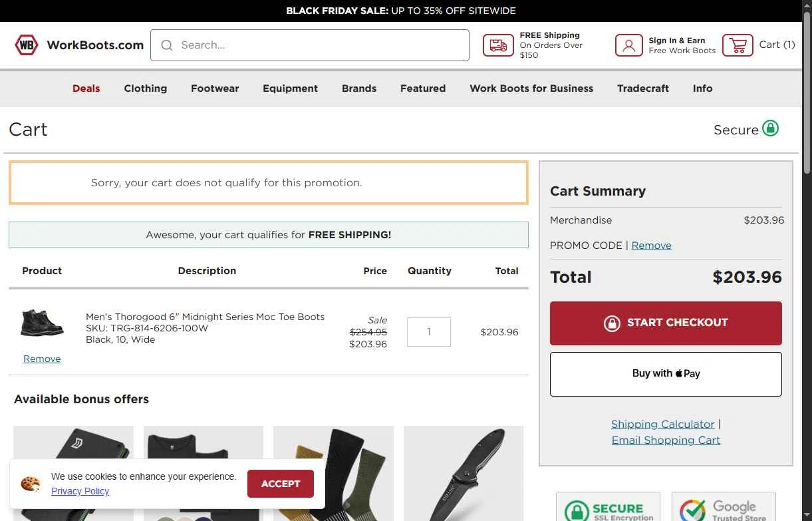This screenshot has width=812, height=521.
Task: Click the FREE SHIPPING qualification message
Action: (x=269, y=235)
